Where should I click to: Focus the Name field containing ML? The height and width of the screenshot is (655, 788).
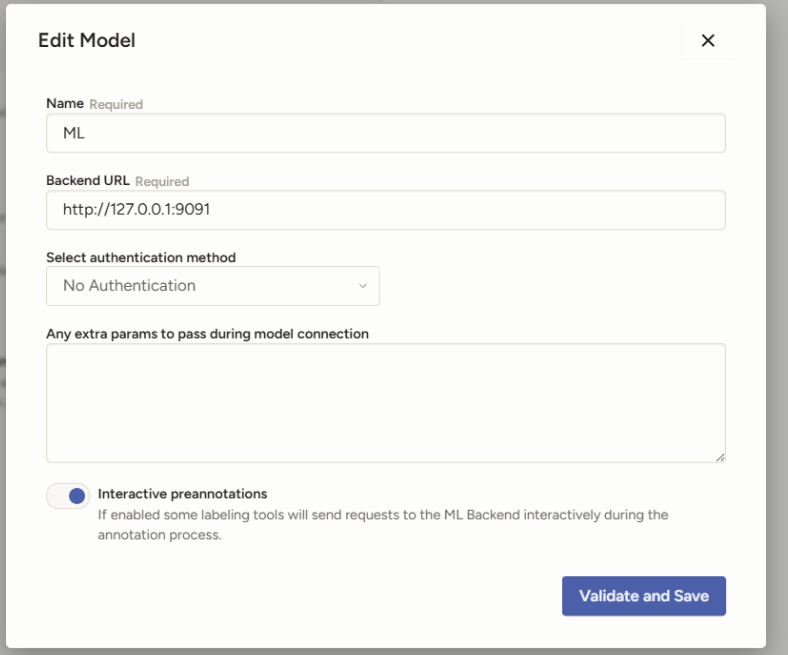385,133
